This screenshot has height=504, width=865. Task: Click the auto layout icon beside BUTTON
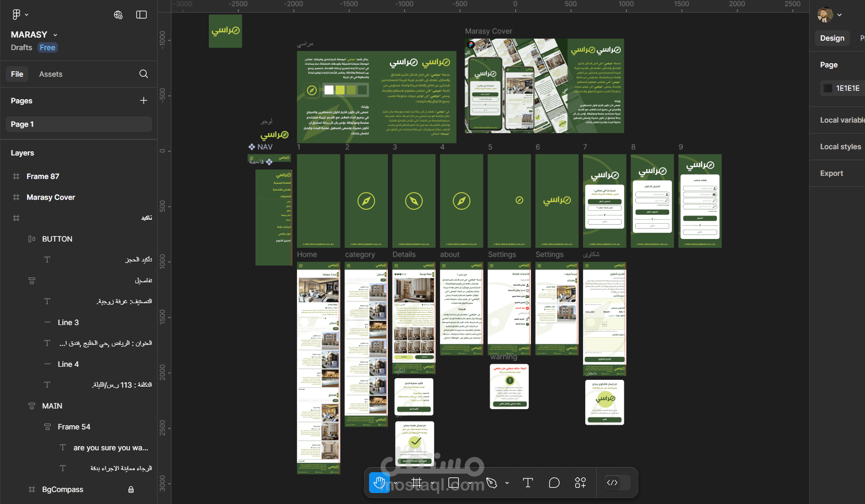32,239
